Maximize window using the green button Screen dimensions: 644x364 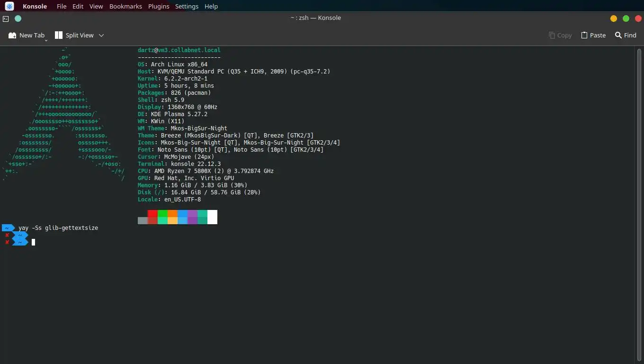pyautogui.click(x=626, y=18)
